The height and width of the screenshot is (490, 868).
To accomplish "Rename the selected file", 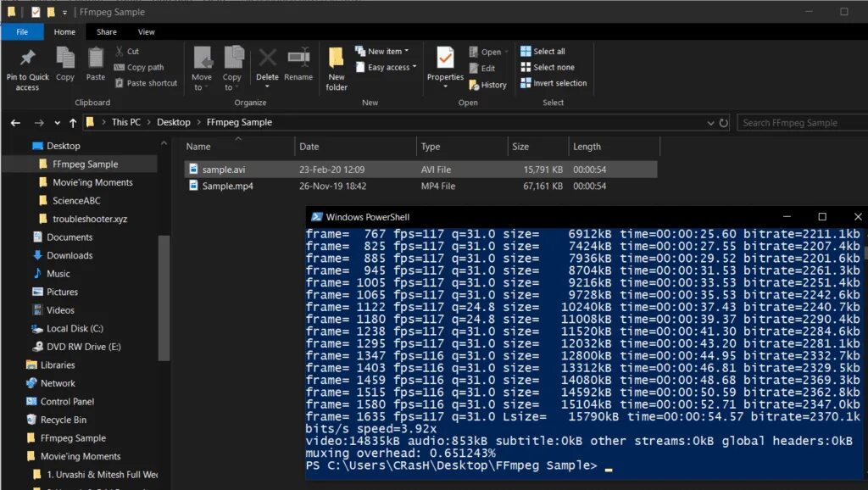I will point(298,64).
